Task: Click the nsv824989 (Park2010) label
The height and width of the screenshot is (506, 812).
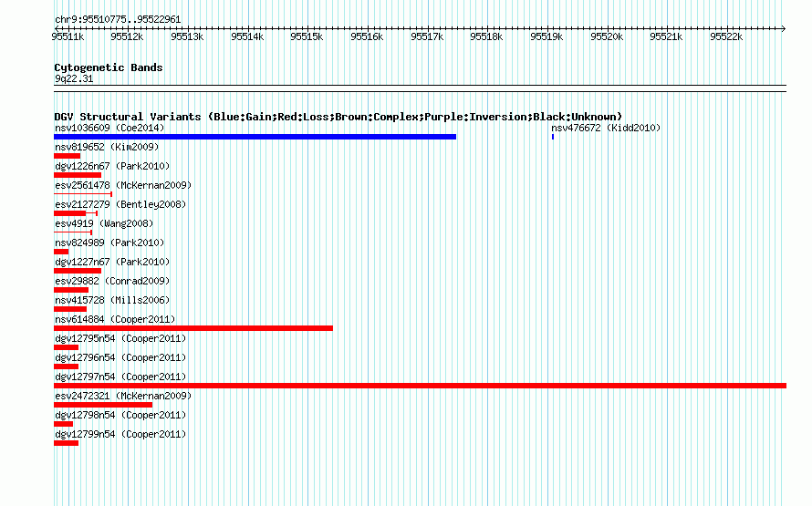Action: [x=109, y=243]
